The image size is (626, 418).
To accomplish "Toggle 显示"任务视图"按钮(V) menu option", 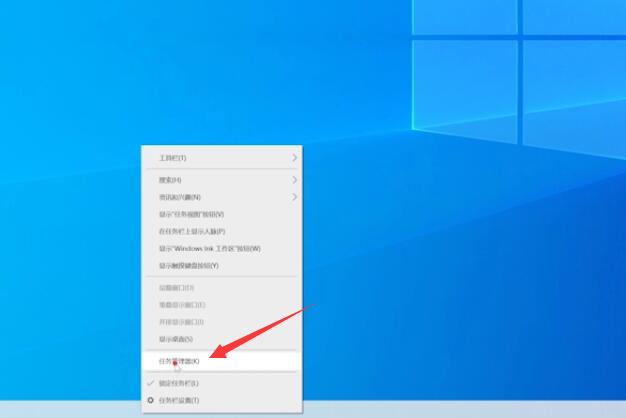I will (222, 214).
